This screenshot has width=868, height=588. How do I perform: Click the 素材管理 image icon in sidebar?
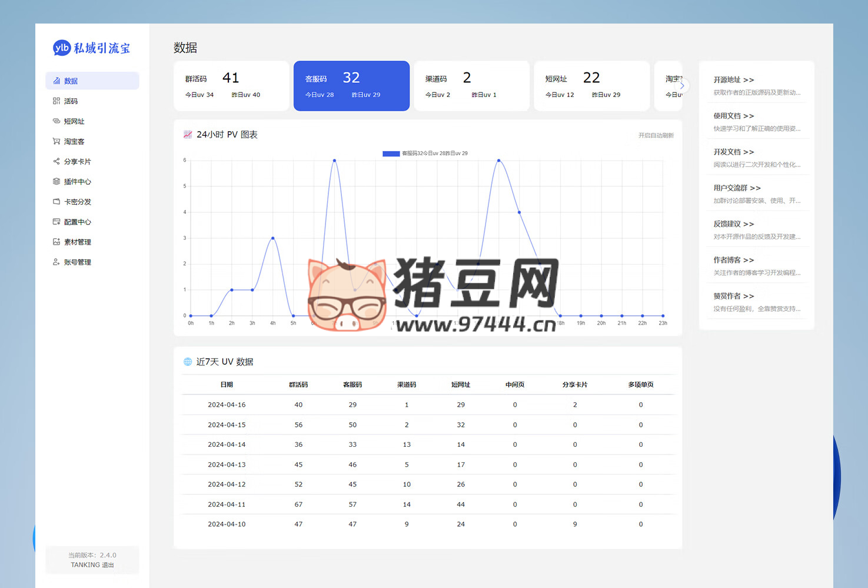[x=56, y=242]
